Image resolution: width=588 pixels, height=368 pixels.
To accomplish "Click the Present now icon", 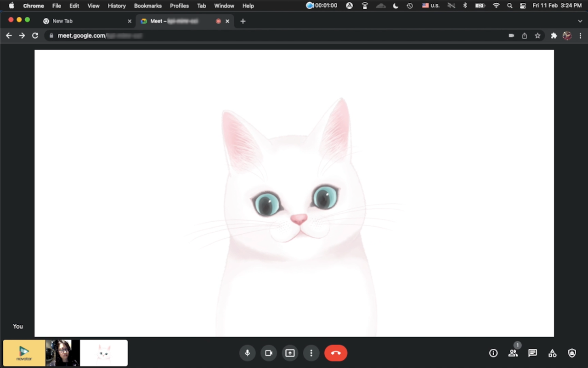I will pos(290,353).
